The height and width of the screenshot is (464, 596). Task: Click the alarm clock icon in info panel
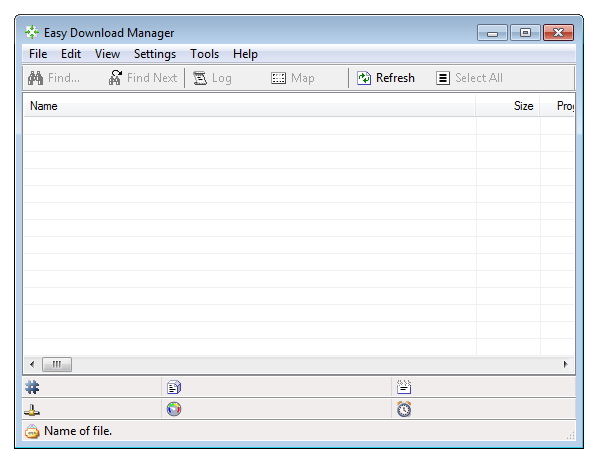coord(404,409)
